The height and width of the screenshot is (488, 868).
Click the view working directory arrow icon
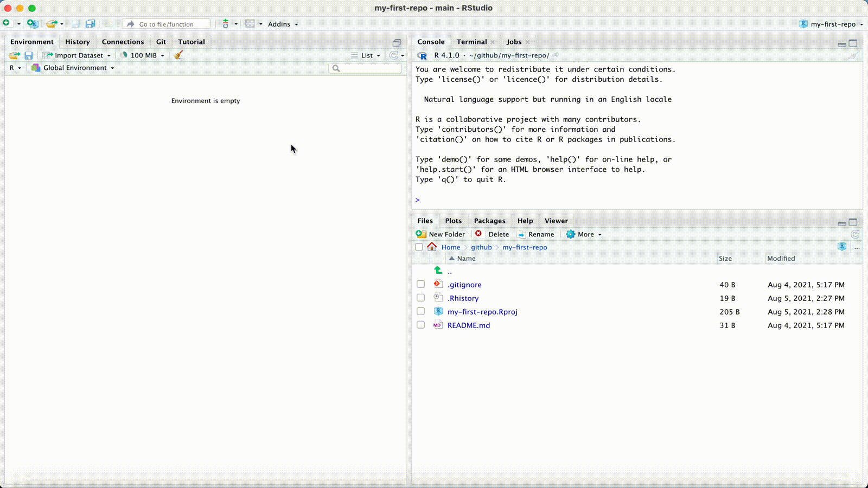[x=556, y=55]
